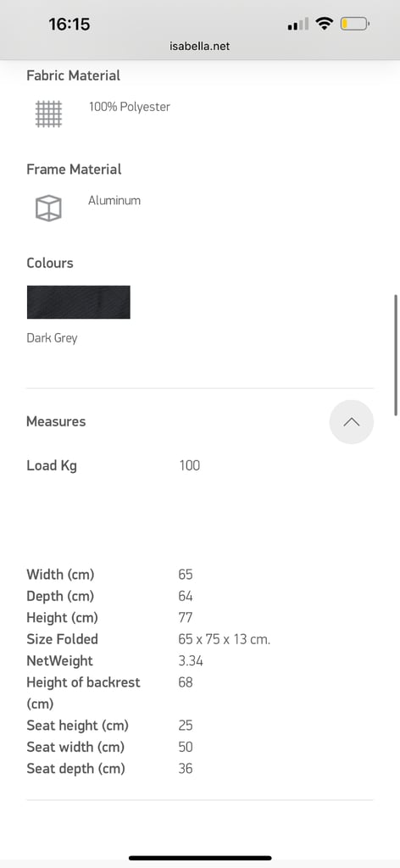
Task: Tap the battery indicator icon
Action: [x=354, y=24]
